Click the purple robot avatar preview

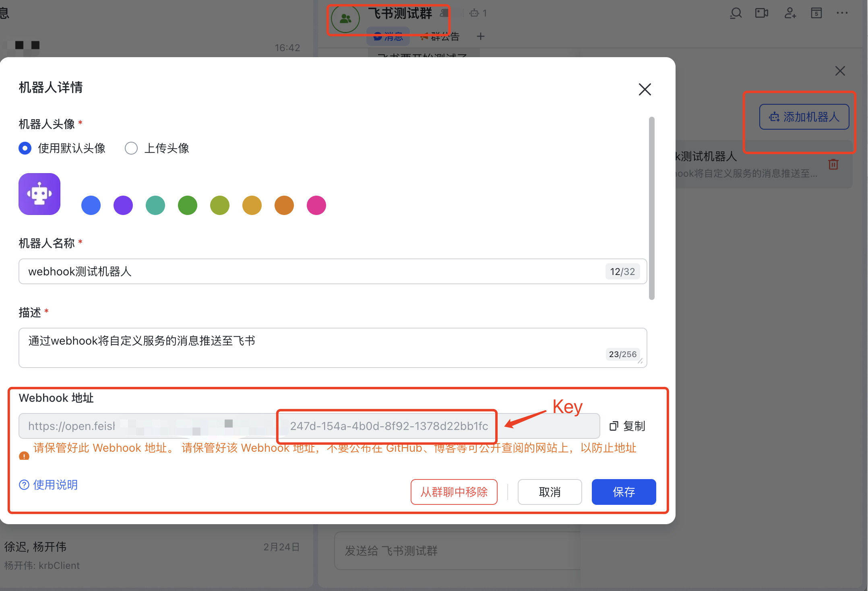39,194
